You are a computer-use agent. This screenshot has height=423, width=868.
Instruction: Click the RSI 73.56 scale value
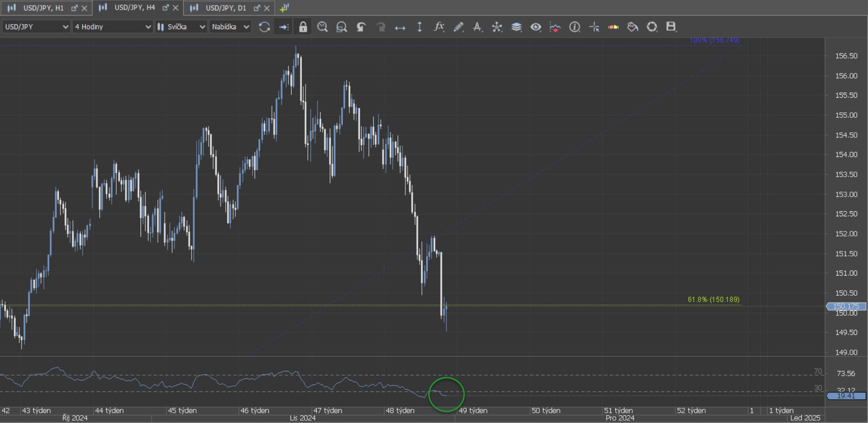[846, 374]
